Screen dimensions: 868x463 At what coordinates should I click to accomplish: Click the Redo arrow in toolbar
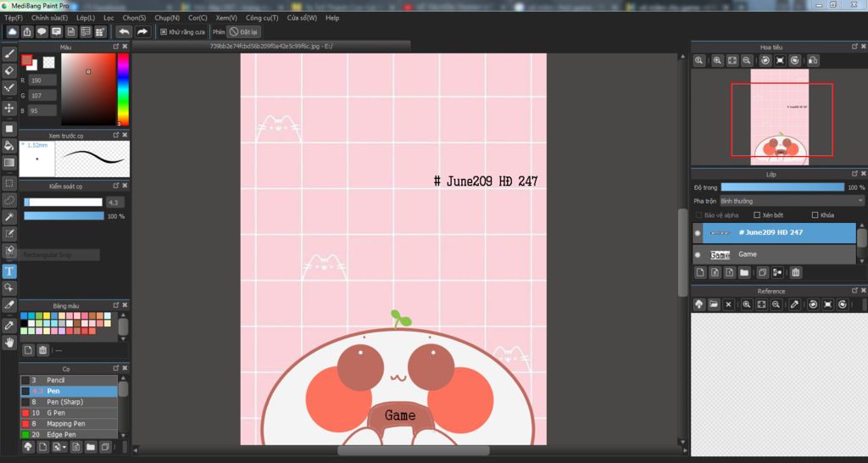click(x=142, y=31)
